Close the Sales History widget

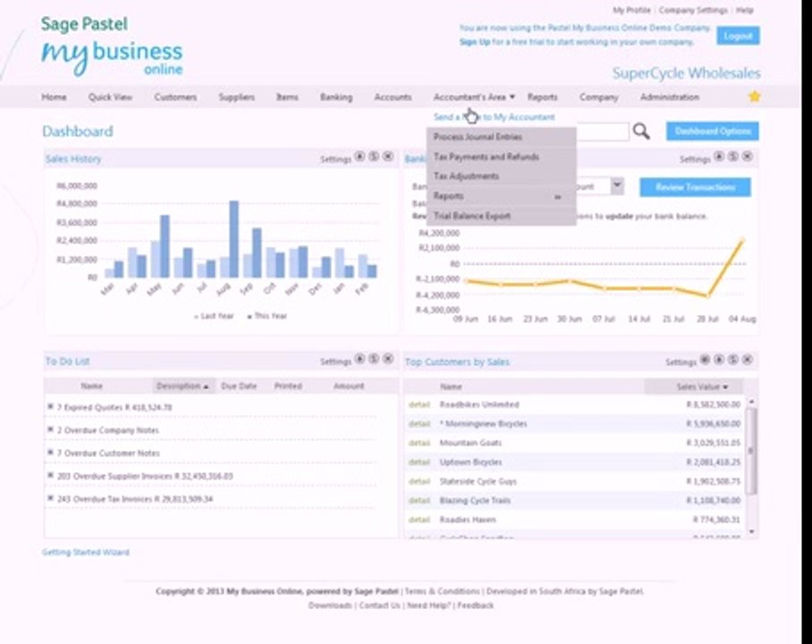point(388,157)
